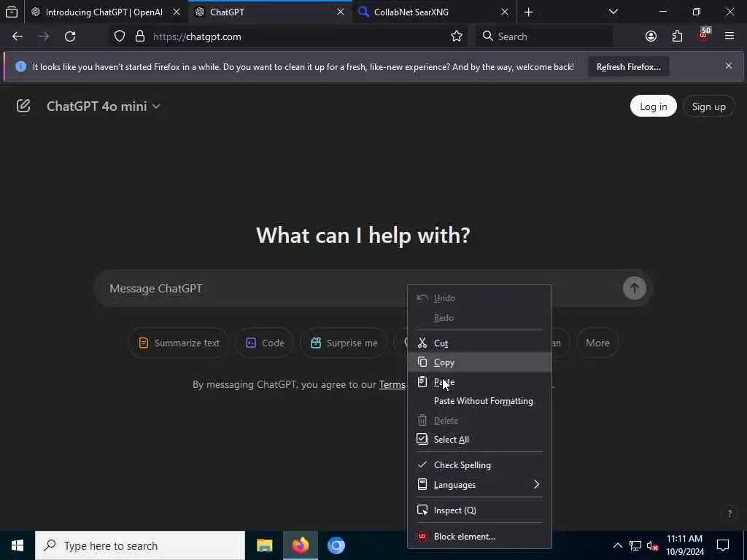This screenshot has width=747, height=560.
Task: Toggle Check Spelling in context menu
Action: 480,464
